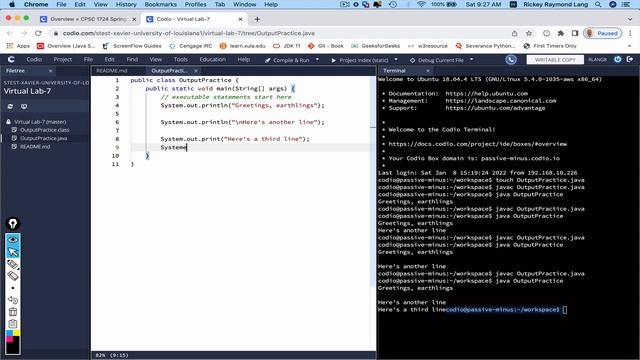This screenshot has height=360, width=640.
Task: Pick the yellow color swatch
Action: [x=16, y=333]
